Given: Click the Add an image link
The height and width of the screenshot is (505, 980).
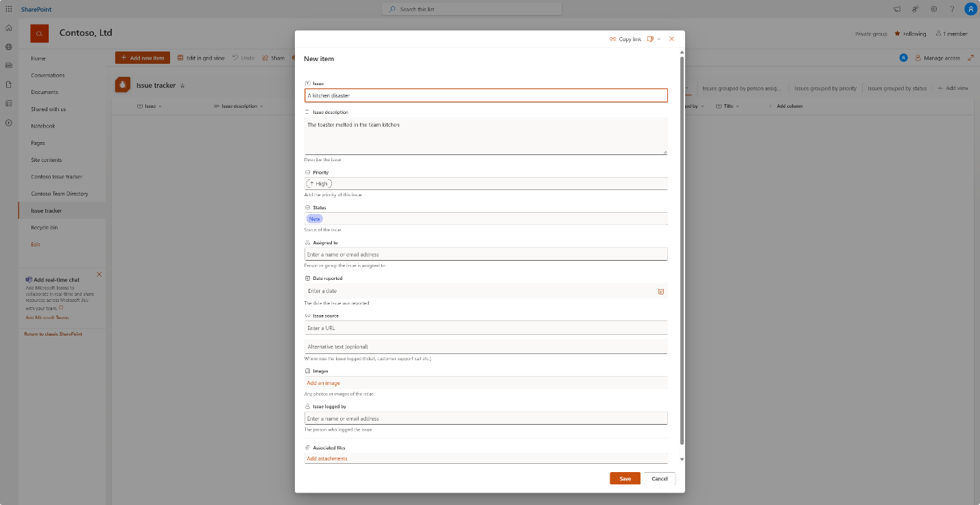Looking at the screenshot, I should coord(324,383).
